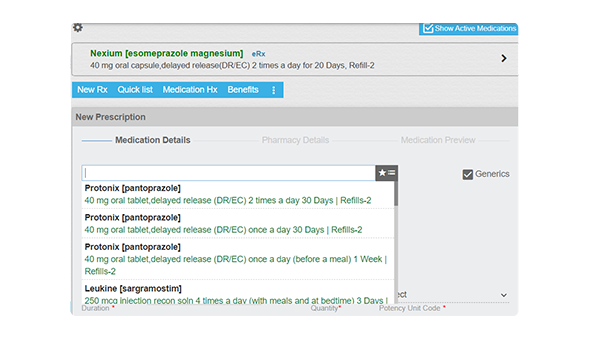Screen dimensions: 590x360
Task: Select New Rx tab
Action: (92, 90)
